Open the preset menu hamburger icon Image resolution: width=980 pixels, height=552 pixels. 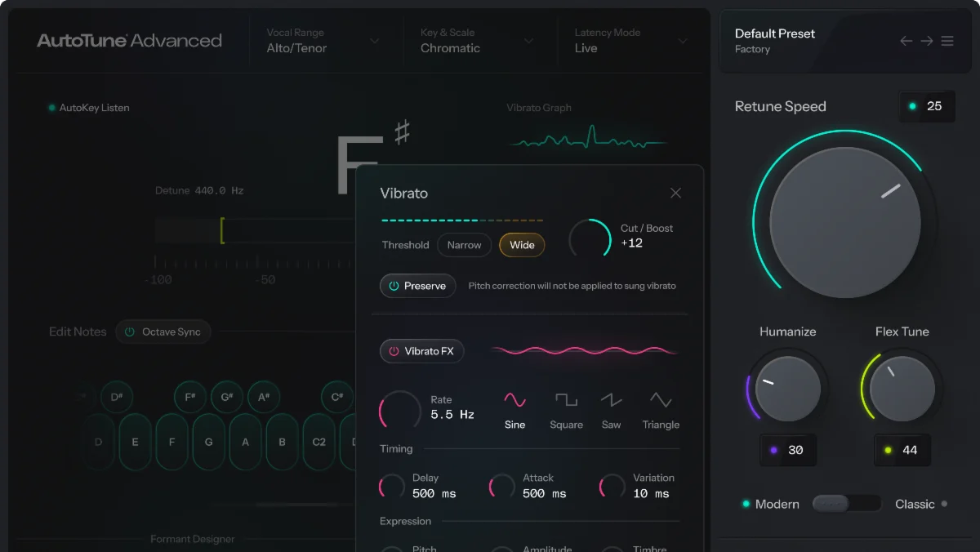947,41
